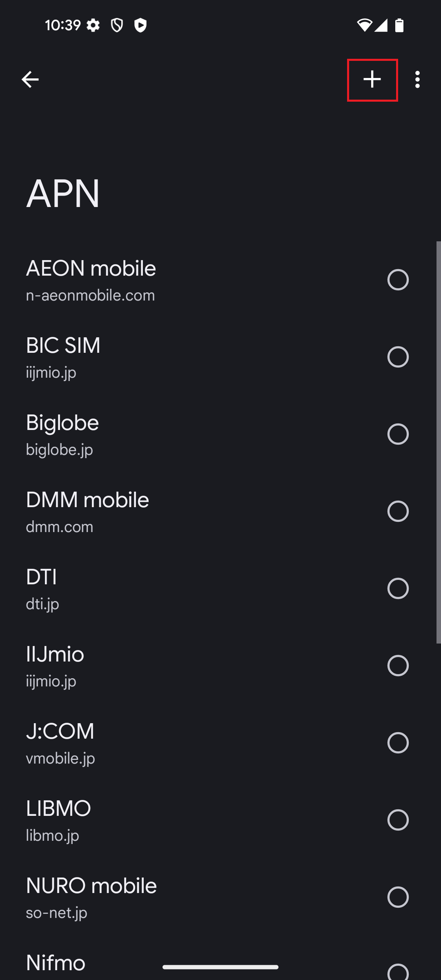The image size is (441, 980).
Task: Tap the shield icon in status bar
Action: tap(117, 26)
